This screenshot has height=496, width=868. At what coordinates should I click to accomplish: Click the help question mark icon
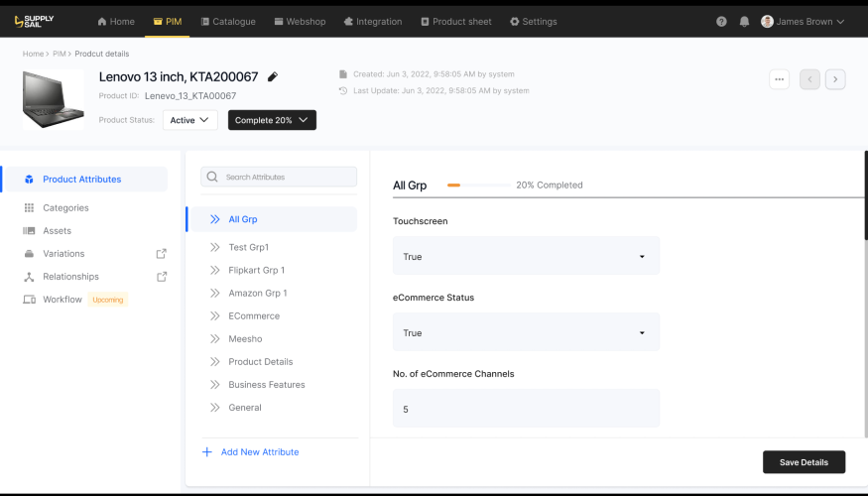(721, 22)
